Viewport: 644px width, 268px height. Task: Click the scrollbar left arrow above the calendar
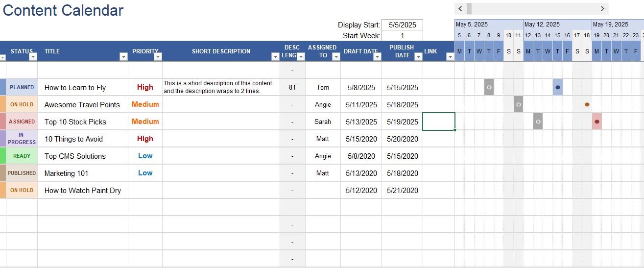click(x=460, y=9)
